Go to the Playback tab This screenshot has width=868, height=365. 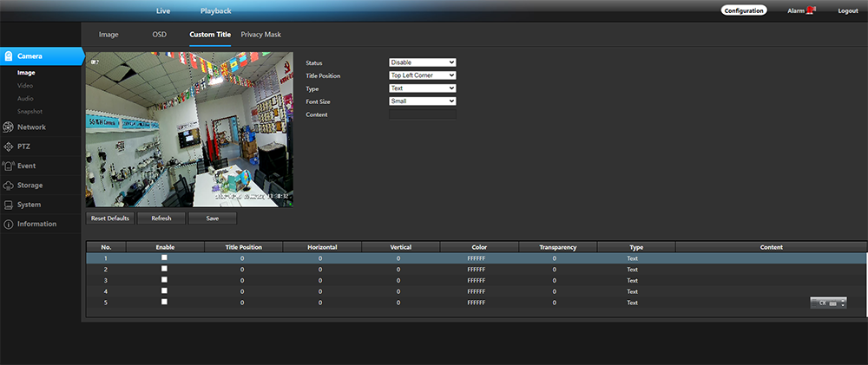pos(215,11)
